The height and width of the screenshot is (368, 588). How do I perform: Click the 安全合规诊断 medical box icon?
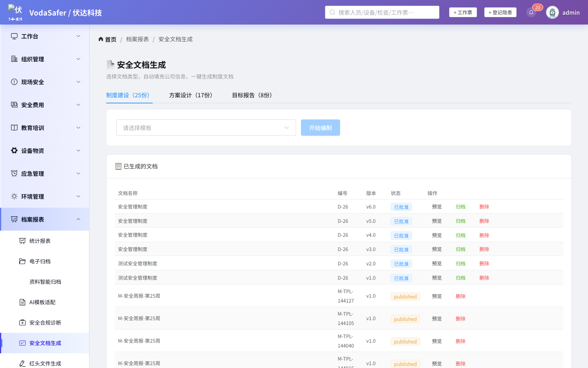(22, 323)
